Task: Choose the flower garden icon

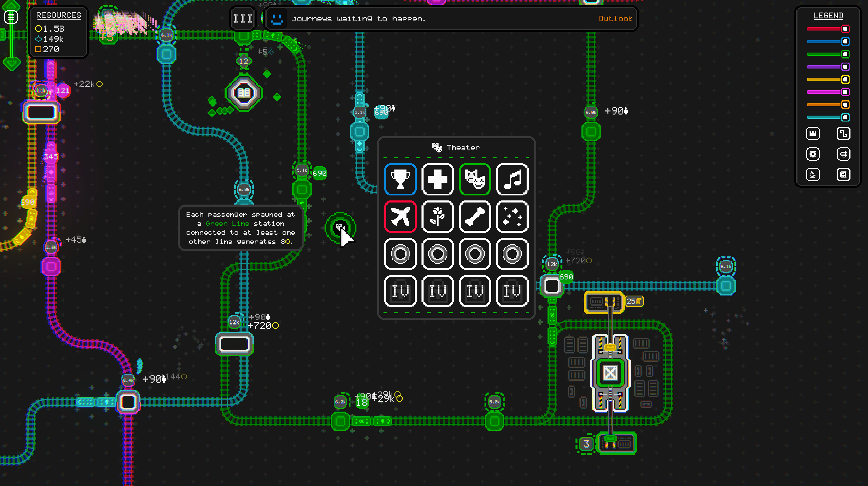Action: 438,217
